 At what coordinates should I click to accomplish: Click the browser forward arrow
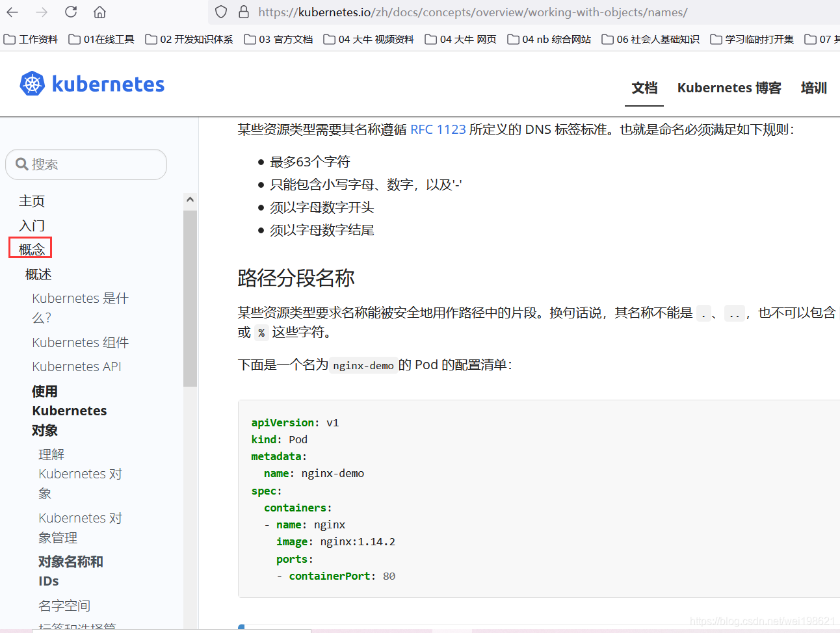(42, 12)
